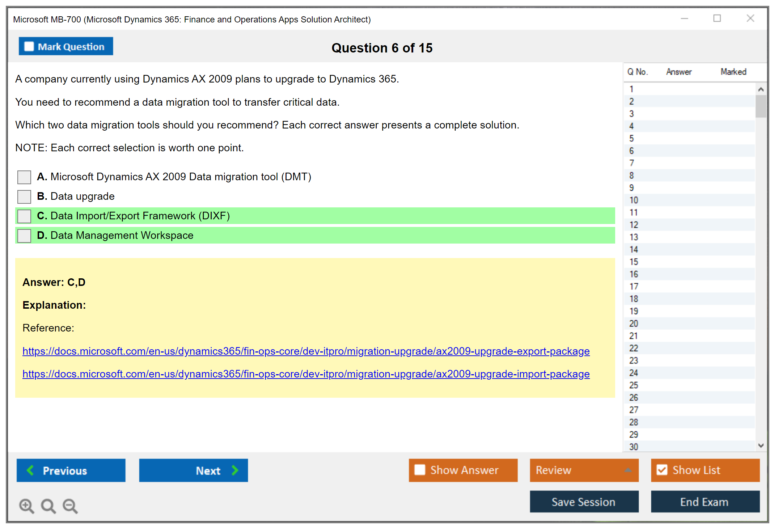Viewport: 778px width, 532px height.
Task: Click the zoom in magnifier icon
Action: tap(26, 506)
